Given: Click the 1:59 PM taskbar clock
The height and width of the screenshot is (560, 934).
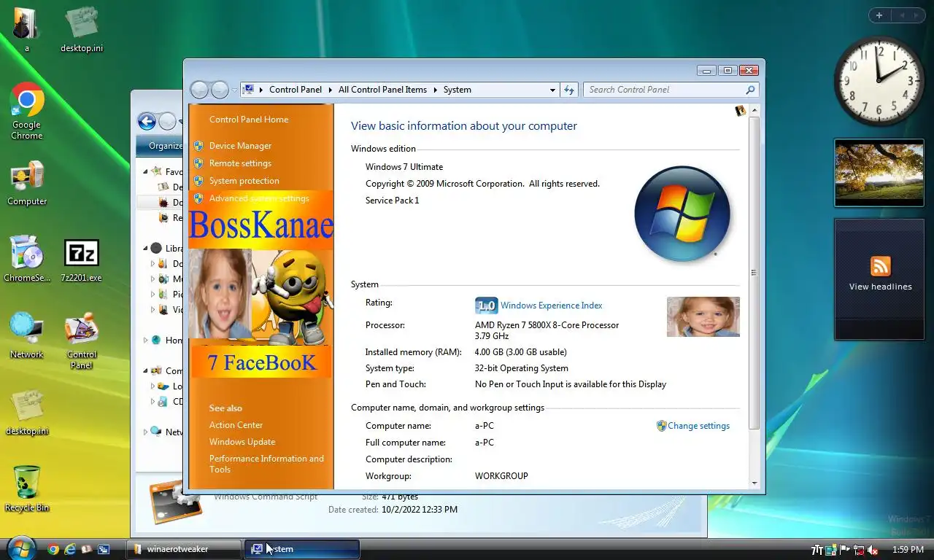Looking at the screenshot, I should (908, 550).
